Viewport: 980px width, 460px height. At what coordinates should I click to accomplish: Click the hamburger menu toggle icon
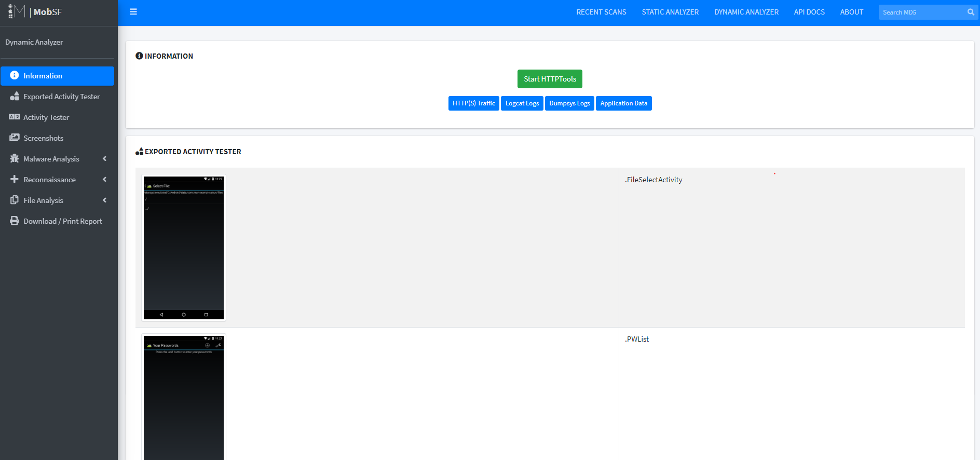(x=133, y=12)
